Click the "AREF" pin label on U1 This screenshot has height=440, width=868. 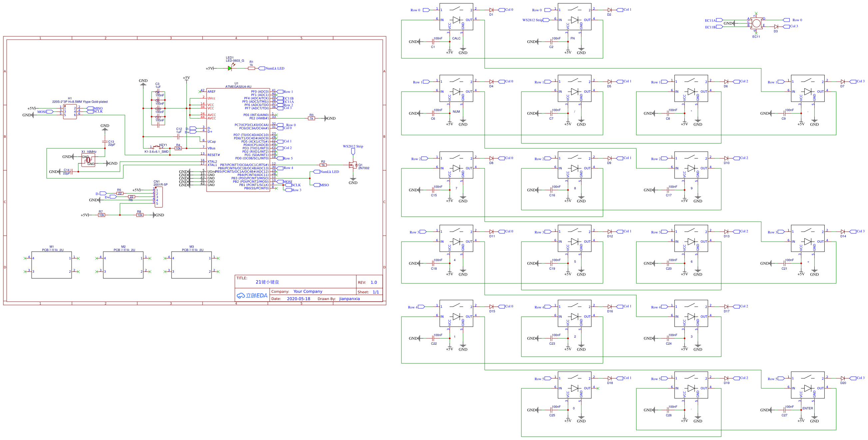point(211,92)
